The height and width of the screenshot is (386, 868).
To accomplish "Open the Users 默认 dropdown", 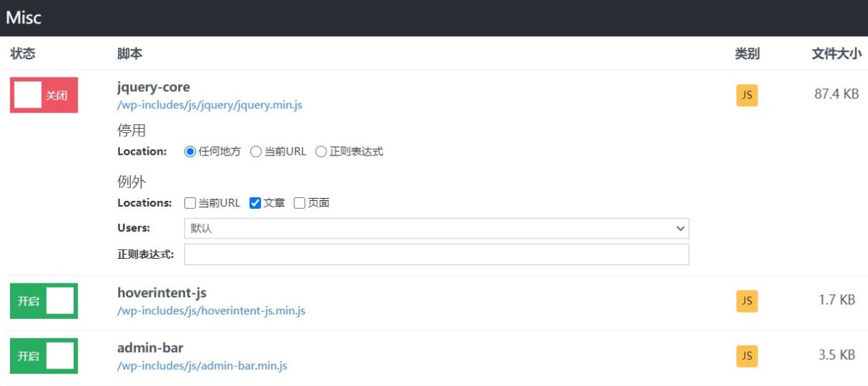I will 437,228.
